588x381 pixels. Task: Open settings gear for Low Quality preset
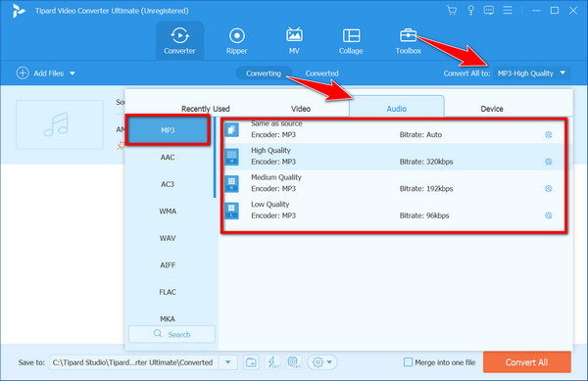tap(548, 215)
